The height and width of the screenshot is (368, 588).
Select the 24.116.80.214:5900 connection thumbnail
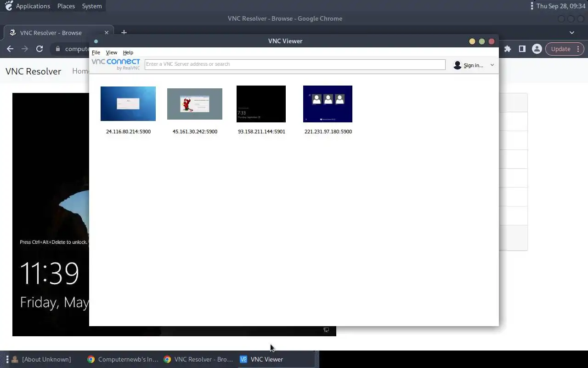point(128,103)
